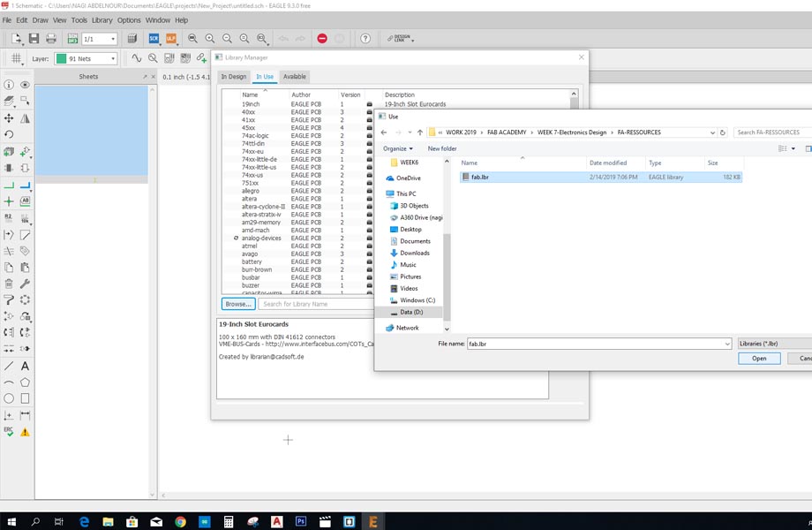
Task: Click the Design Link icon
Action: tap(401, 38)
